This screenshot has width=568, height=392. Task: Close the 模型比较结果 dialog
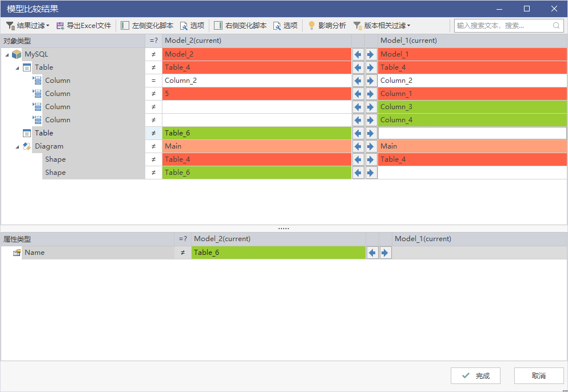pos(554,9)
